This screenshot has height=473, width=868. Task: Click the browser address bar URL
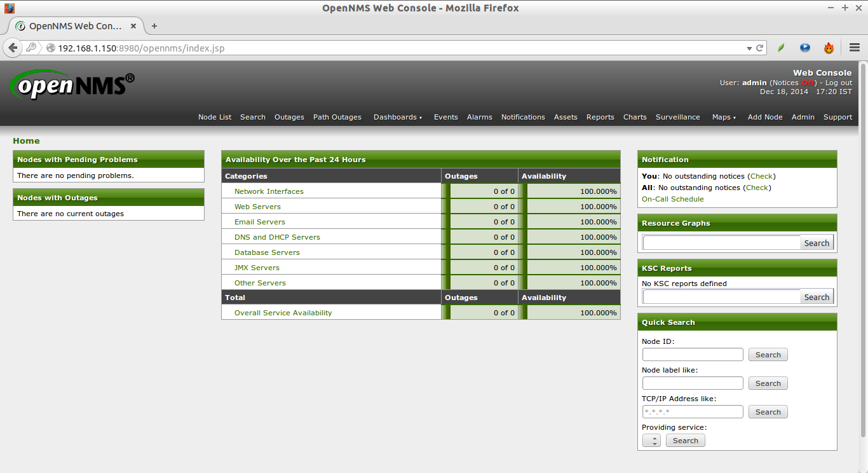tap(141, 48)
